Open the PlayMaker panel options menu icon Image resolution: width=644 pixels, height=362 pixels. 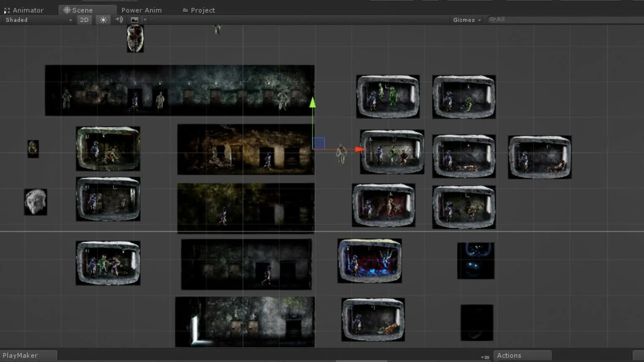(485, 357)
